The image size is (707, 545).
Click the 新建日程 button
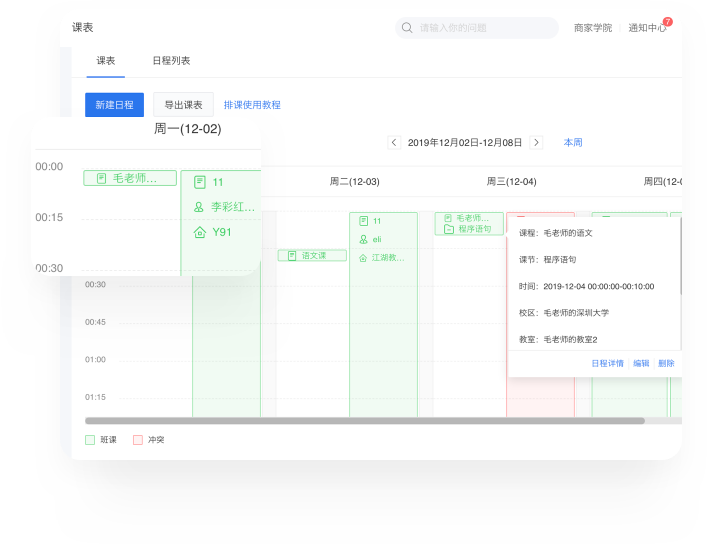click(114, 105)
